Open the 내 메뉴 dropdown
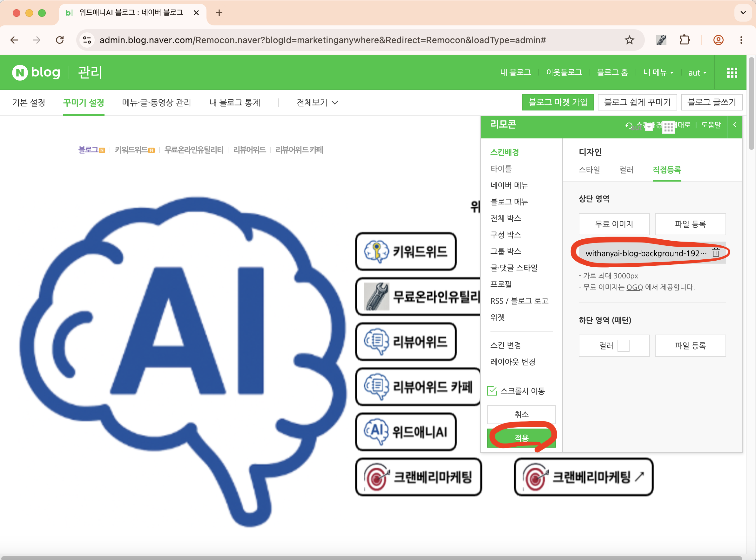Image resolution: width=756 pixels, height=560 pixels. coord(658,73)
